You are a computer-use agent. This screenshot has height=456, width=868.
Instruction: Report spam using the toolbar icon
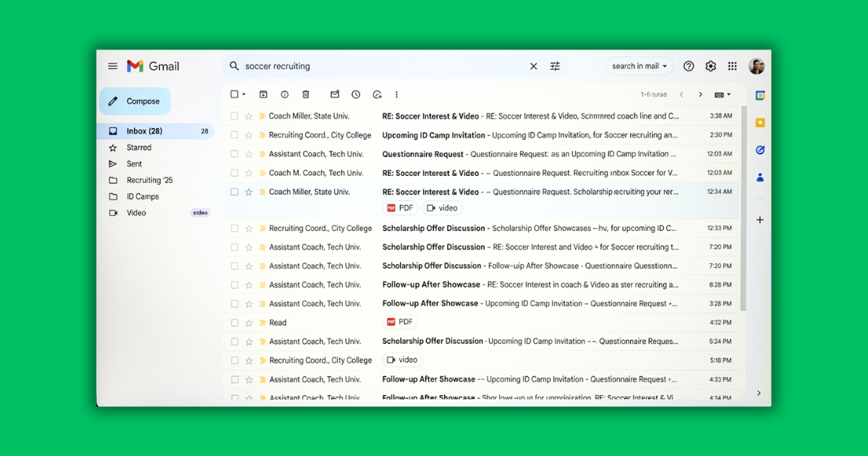point(284,94)
